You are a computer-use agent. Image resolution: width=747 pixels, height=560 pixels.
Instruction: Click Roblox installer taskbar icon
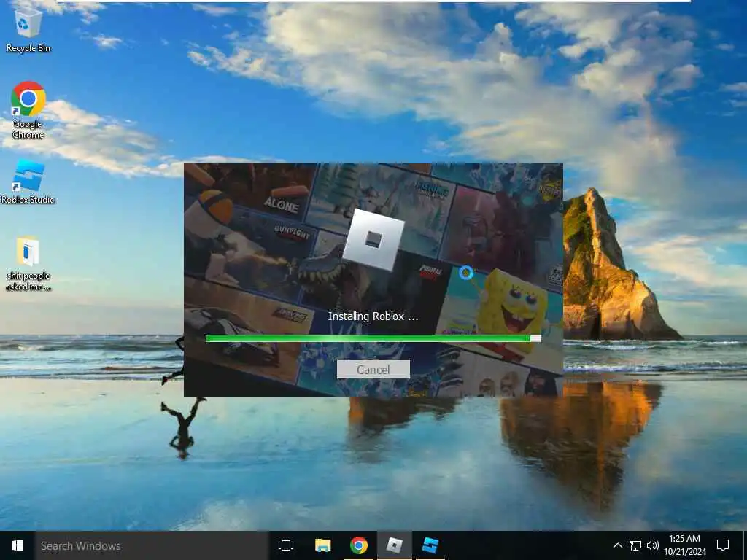[x=395, y=545]
